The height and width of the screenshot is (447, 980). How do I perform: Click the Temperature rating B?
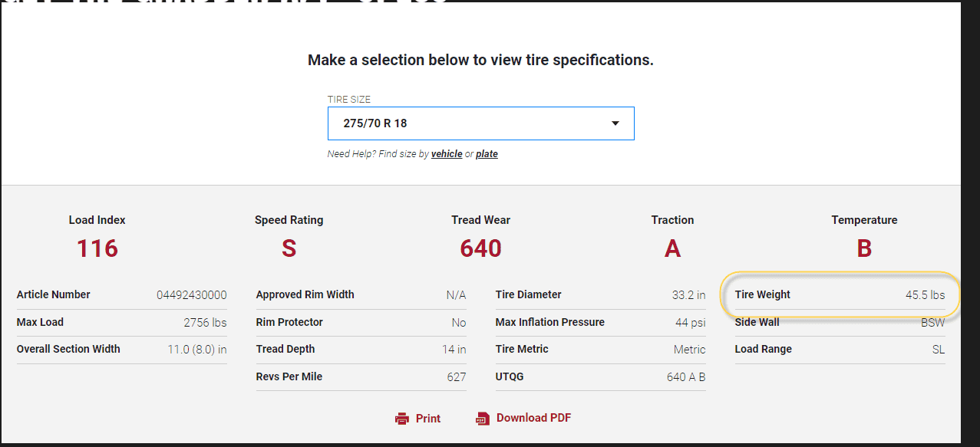point(864,248)
